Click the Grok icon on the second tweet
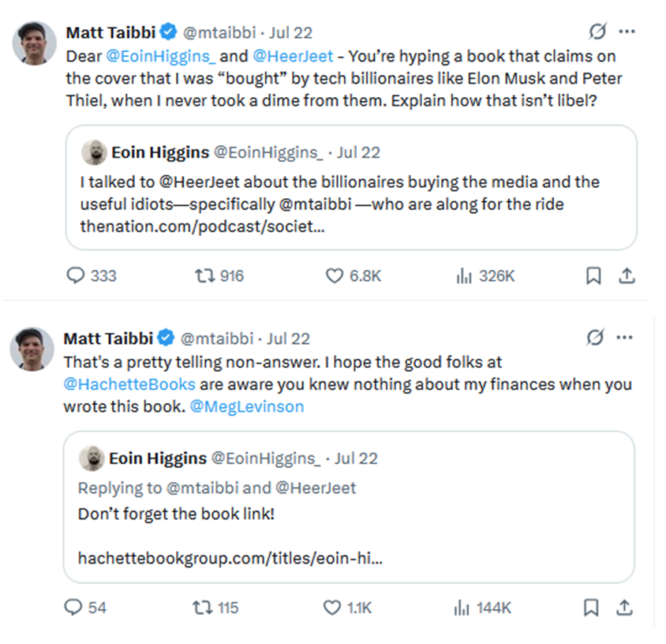The height and width of the screenshot is (644, 666). click(x=595, y=338)
